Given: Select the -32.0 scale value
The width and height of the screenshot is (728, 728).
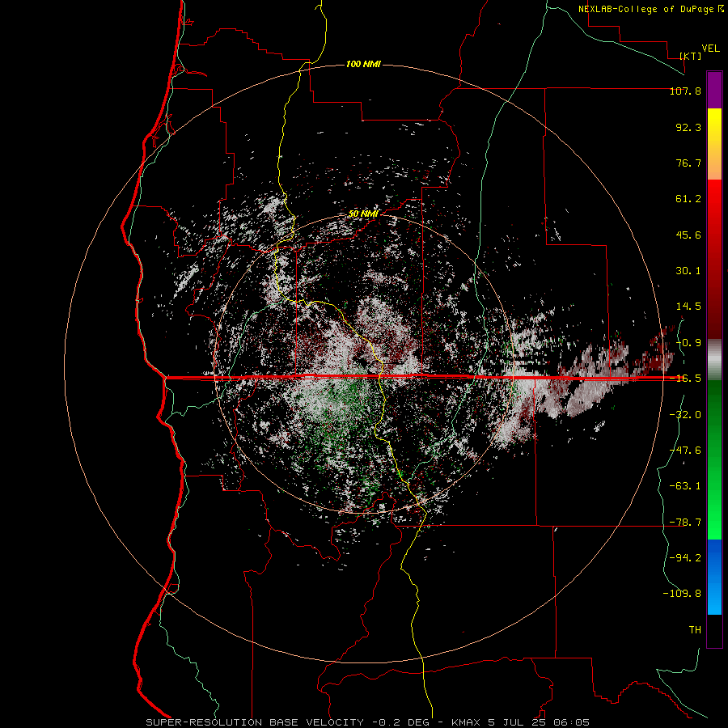Looking at the screenshot, I should [685, 415].
